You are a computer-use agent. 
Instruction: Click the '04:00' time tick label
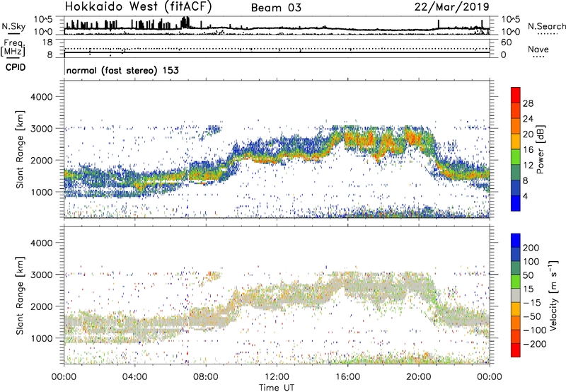click(x=134, y=377)
